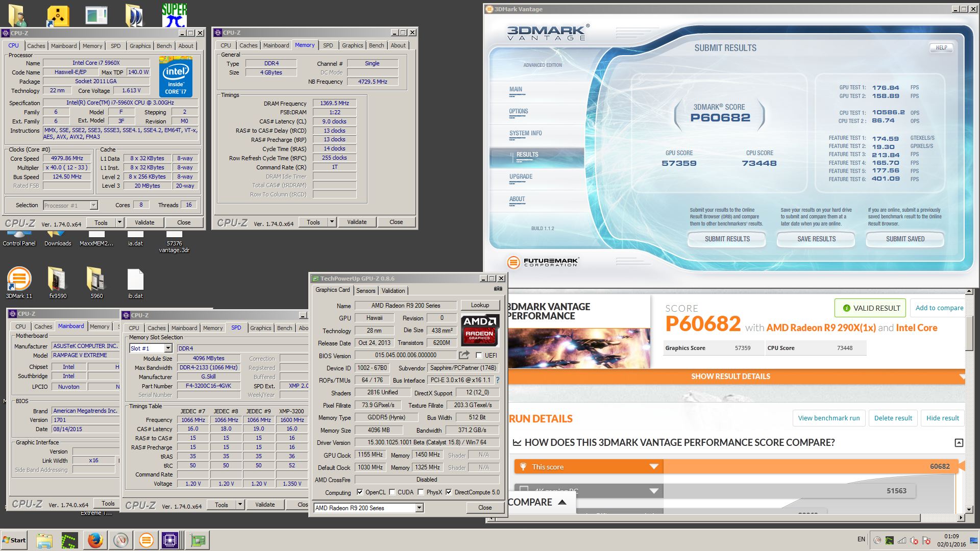Image resolution: width=980 pixels, height=551 pixels.
Task: Click the Intel Core i7 logo in CPU-Z
Action: (x=176, y=77)
